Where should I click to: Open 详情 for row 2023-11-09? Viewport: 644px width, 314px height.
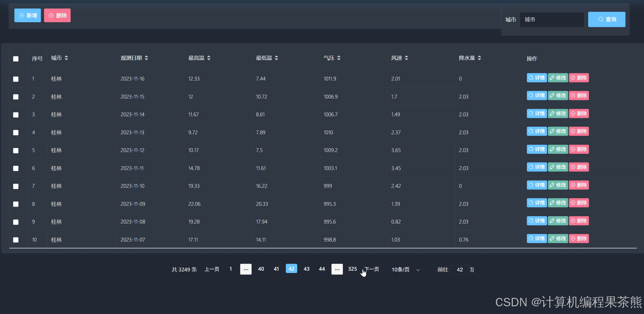537,203
